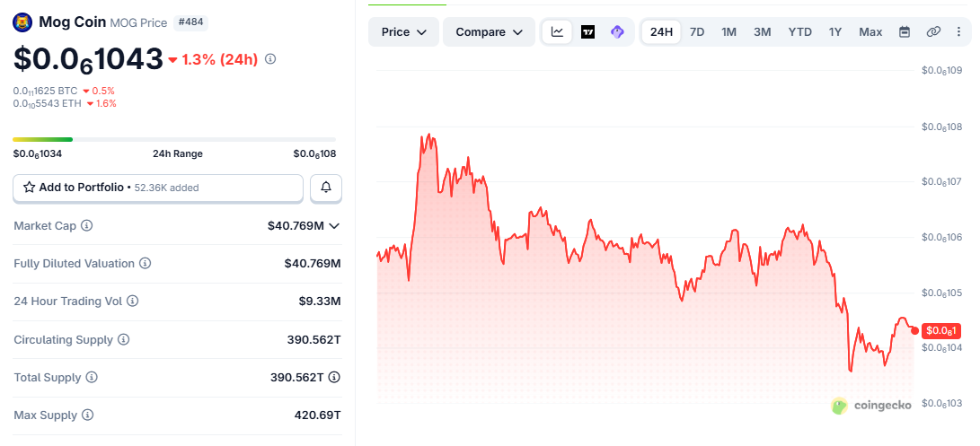
Task: Switch to TradingView chart icon
Action: (x=587, y=32)
